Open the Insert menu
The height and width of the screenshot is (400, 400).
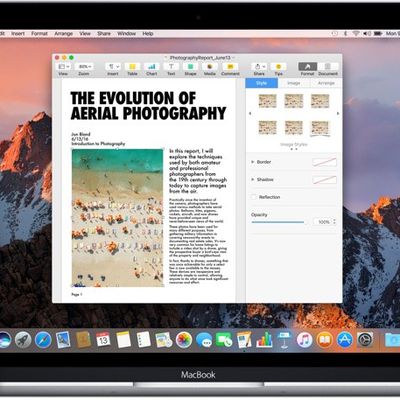click(18, 33)
